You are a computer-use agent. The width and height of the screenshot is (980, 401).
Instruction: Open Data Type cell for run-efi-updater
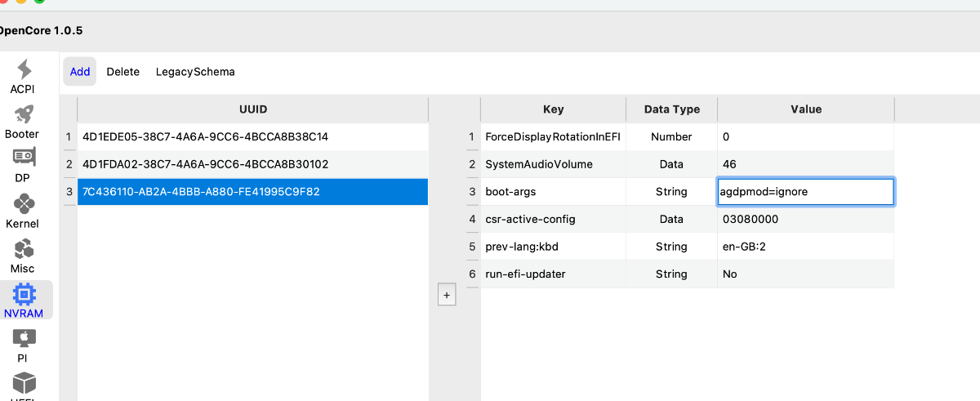pyautogui.click(x=671, y=274)
